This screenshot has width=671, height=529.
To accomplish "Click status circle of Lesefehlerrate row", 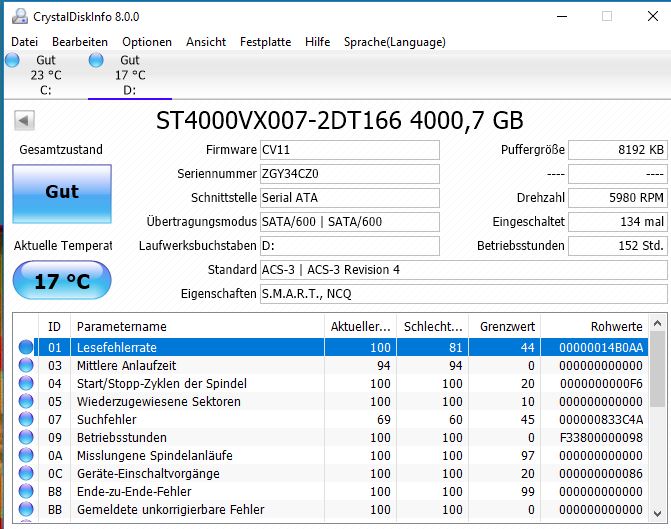I will click(26, 347).
